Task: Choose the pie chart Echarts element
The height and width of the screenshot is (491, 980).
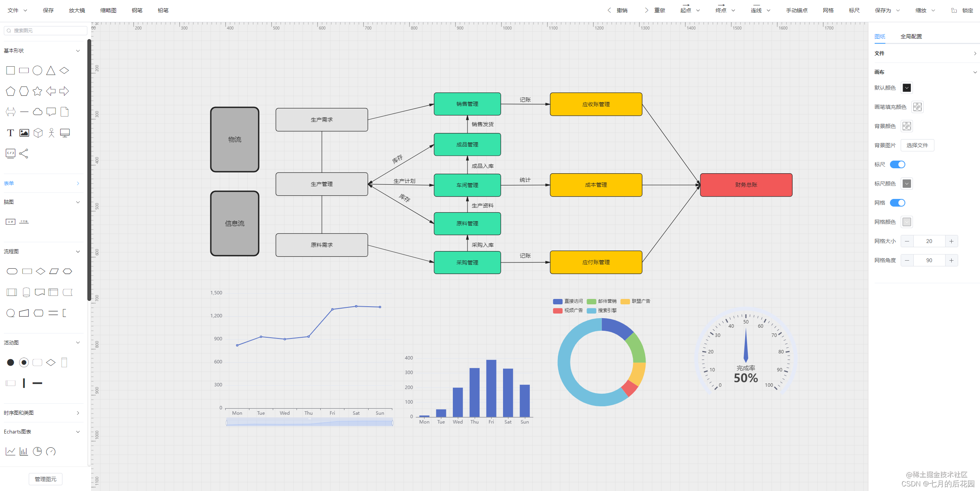Action: pos(37,452)
